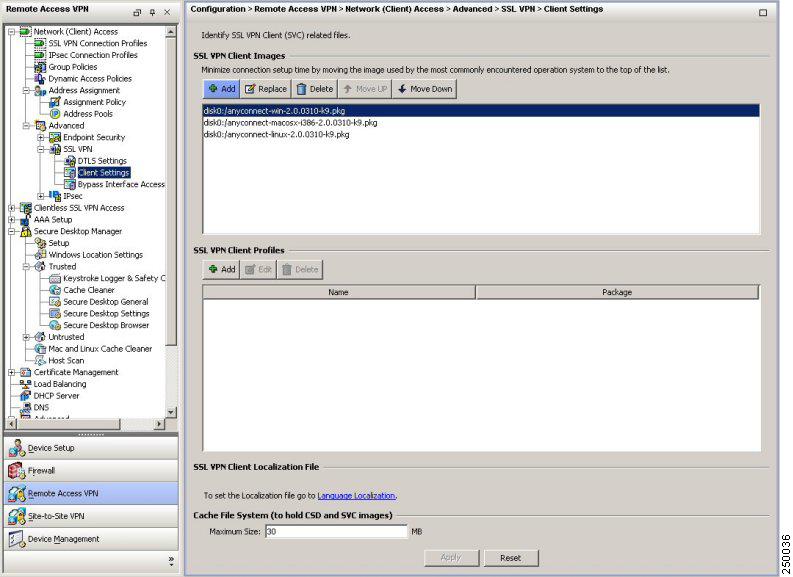This screenshot has height=577, width=793.
Task: Expand the Endpoint Security node
Action: pos(41,138)
